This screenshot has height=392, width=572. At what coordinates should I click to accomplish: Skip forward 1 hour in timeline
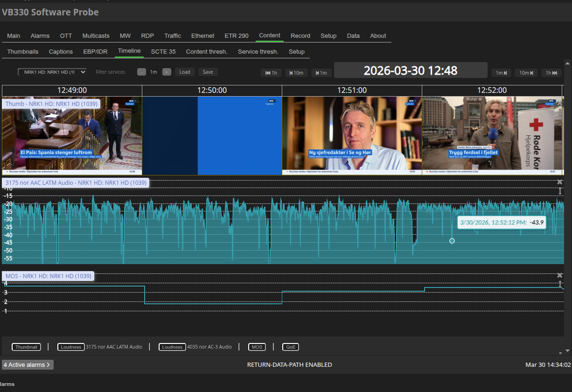tap(551, 72)
